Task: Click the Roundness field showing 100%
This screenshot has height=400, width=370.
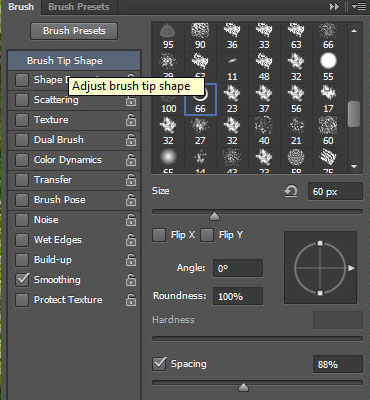Action: click(238, 296)
